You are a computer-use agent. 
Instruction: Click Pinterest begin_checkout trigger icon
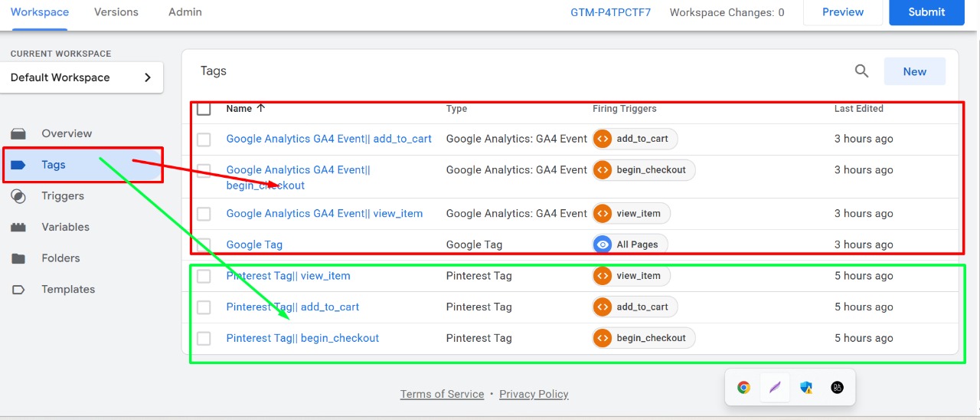[603, 338]
